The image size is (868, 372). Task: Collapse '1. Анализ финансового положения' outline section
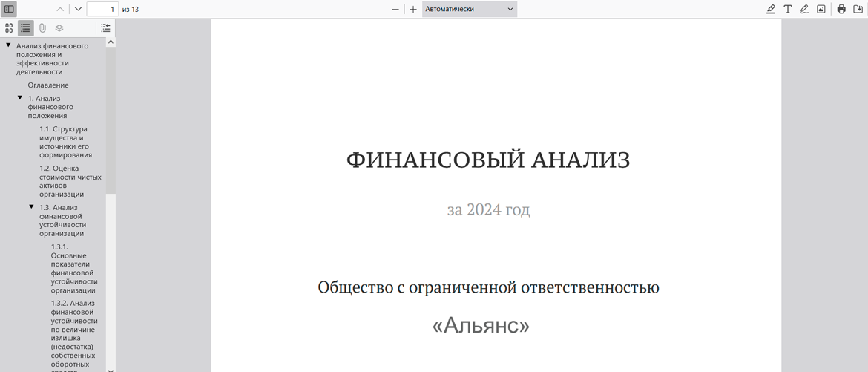[x=20, y=98]
